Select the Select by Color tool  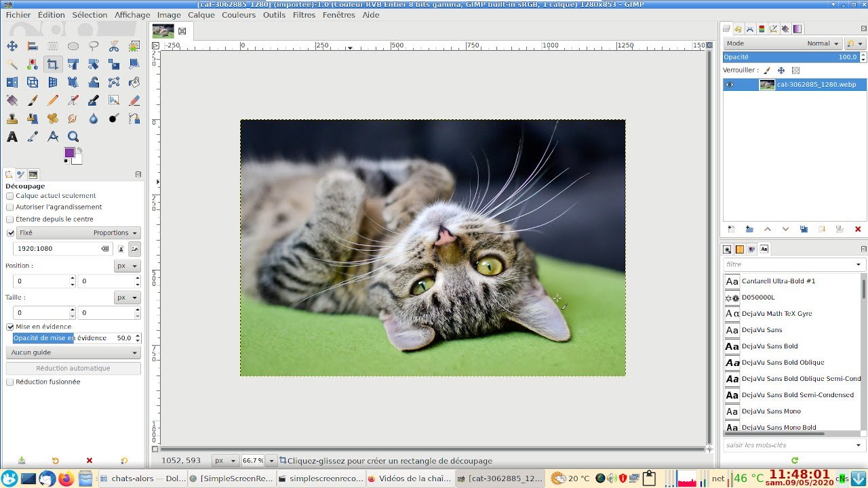(33, 64)
